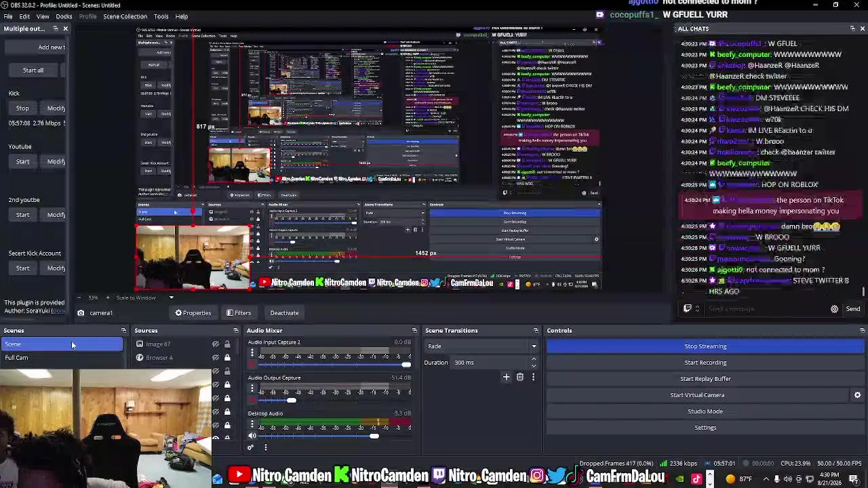
Task: Start the 2nd youtube output stream
Action: tap(22, 215)
